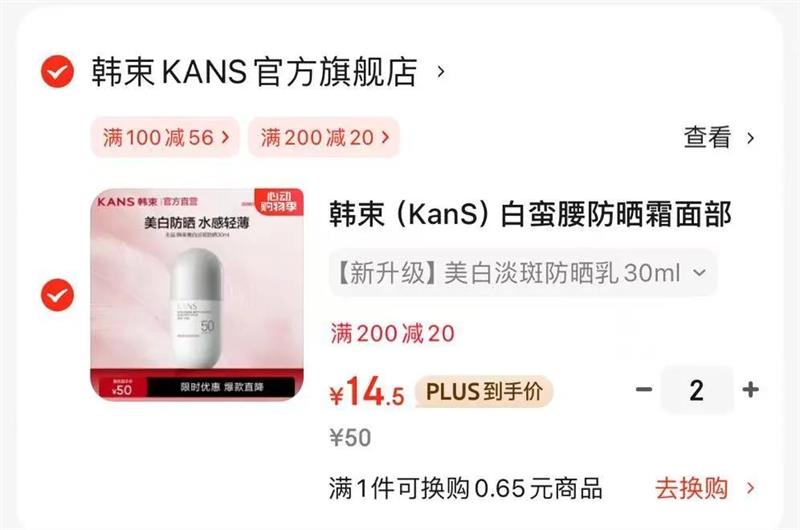Open the 韩束 KANS官方旗舰店 store page
800x530 pixels.
pyautogui.click(x=255, y=71)
